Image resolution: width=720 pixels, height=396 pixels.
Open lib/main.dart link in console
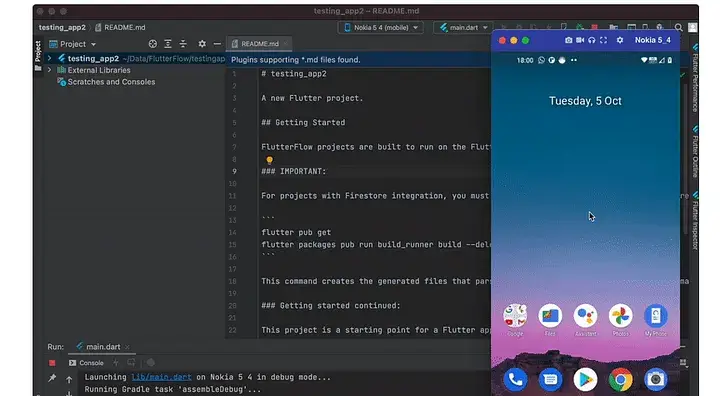tap(162, 377)
